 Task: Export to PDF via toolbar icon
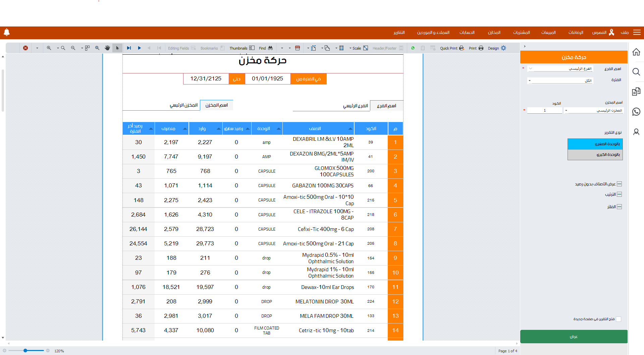click(297, 48)
